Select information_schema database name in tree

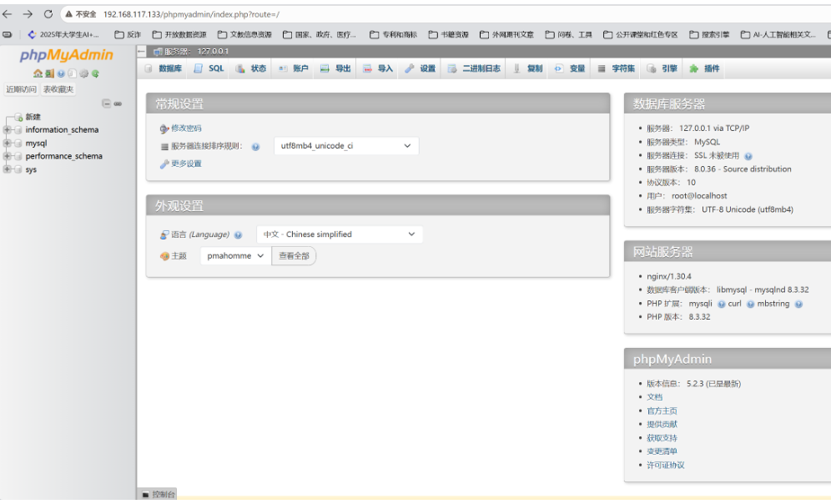tap(62, 130)
